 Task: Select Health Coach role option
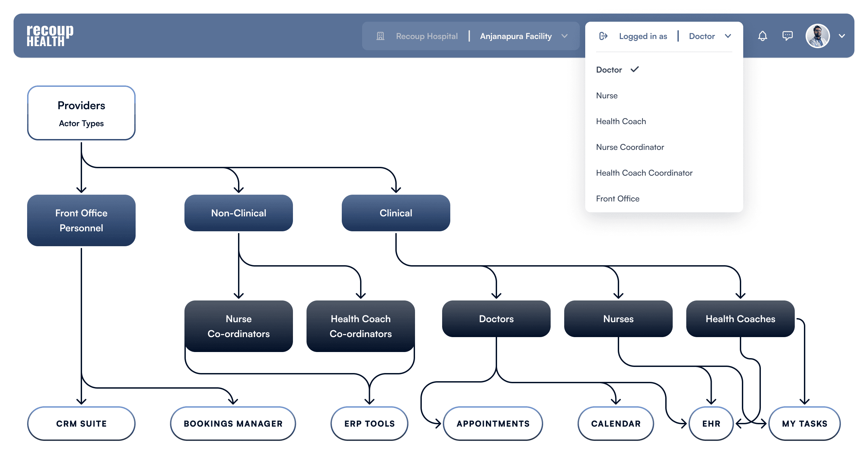[621, 121]
